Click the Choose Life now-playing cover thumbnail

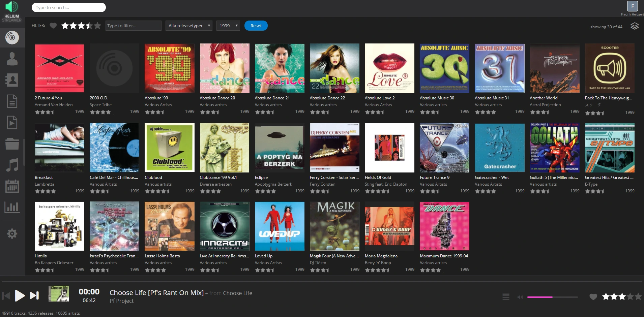59,293
